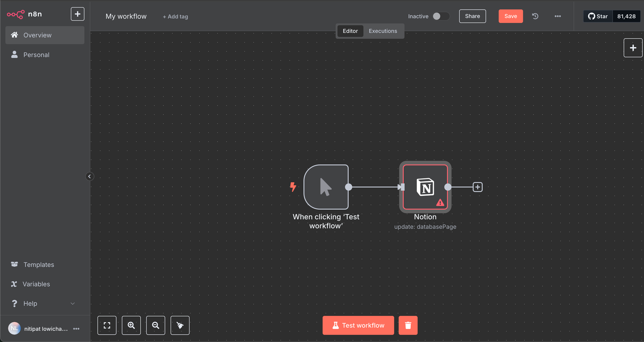
Task: Open the add node panel plus button
Action: tap(633, 48)
